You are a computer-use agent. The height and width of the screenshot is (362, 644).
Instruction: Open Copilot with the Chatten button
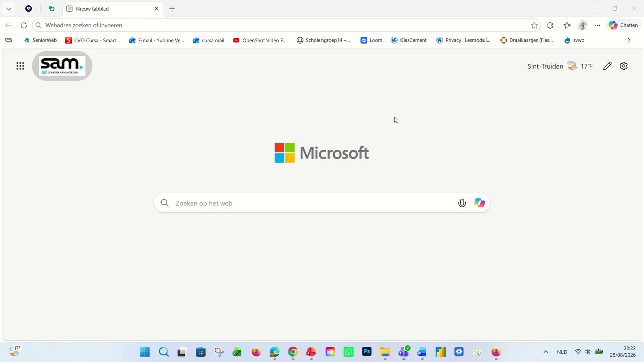(x=623, y=25)
